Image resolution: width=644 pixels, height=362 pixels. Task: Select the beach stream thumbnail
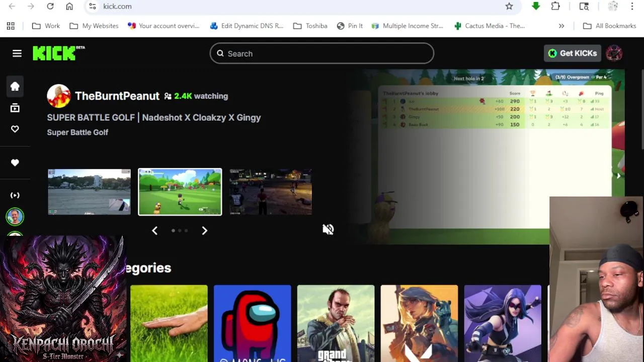(x=89, y=192)
